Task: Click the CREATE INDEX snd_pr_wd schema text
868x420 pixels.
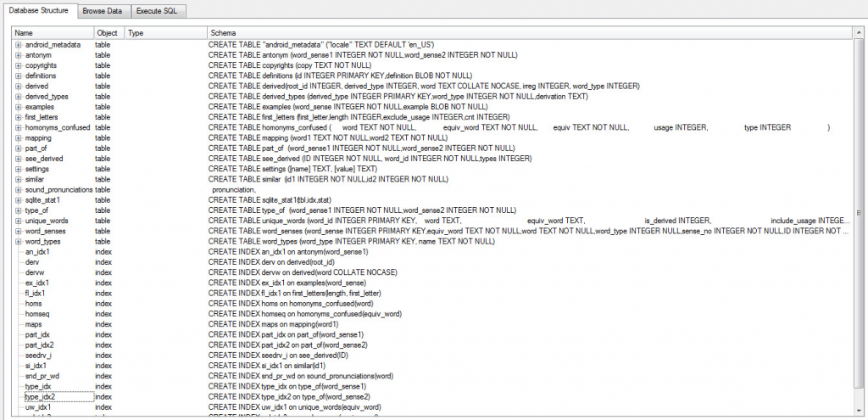Action: (301, 376)
